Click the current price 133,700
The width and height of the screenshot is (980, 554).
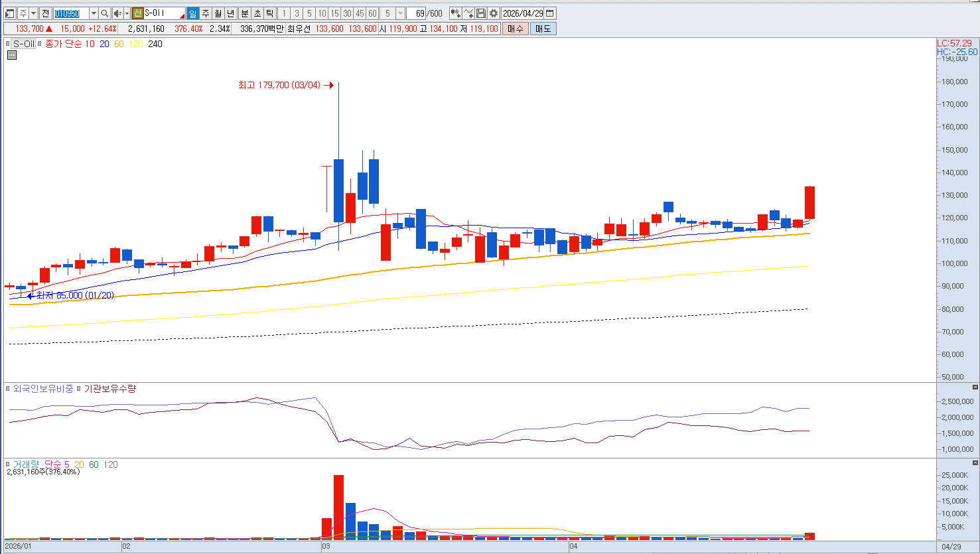pyautogui.click(x=29, y=29)
